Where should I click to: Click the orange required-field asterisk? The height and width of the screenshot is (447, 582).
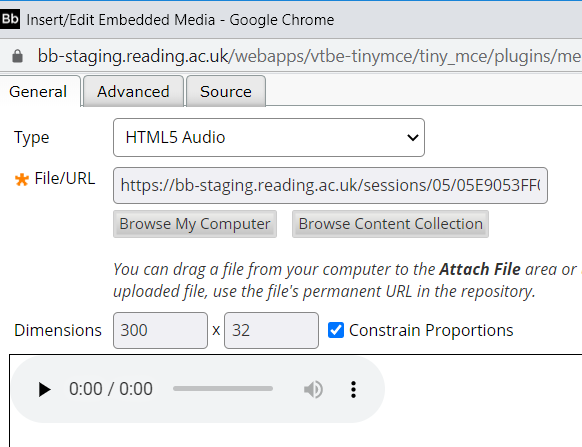pos(22,180)
